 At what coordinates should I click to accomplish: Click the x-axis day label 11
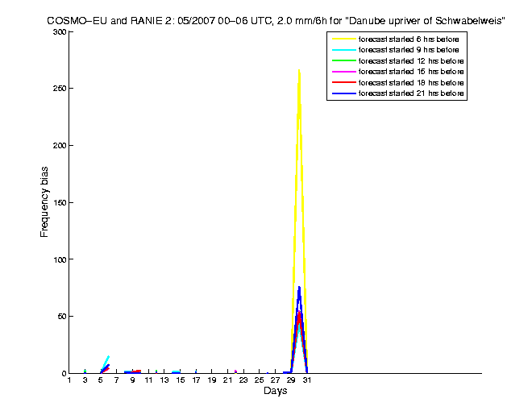(148, 380)
